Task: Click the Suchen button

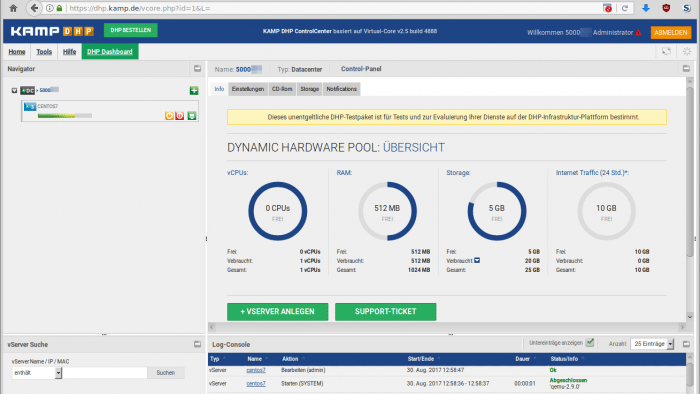Action: 166,373
